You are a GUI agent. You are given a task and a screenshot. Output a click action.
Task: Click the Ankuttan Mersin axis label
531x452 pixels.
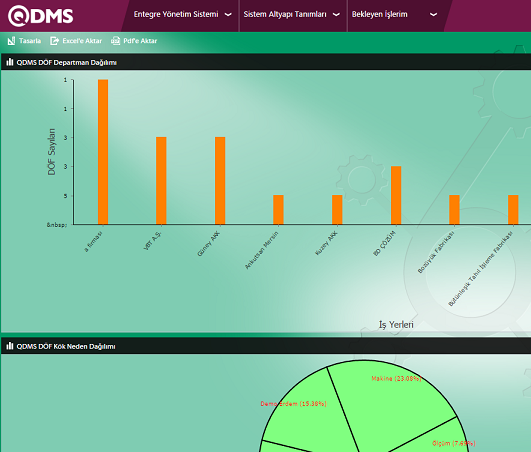coord(261,250)
